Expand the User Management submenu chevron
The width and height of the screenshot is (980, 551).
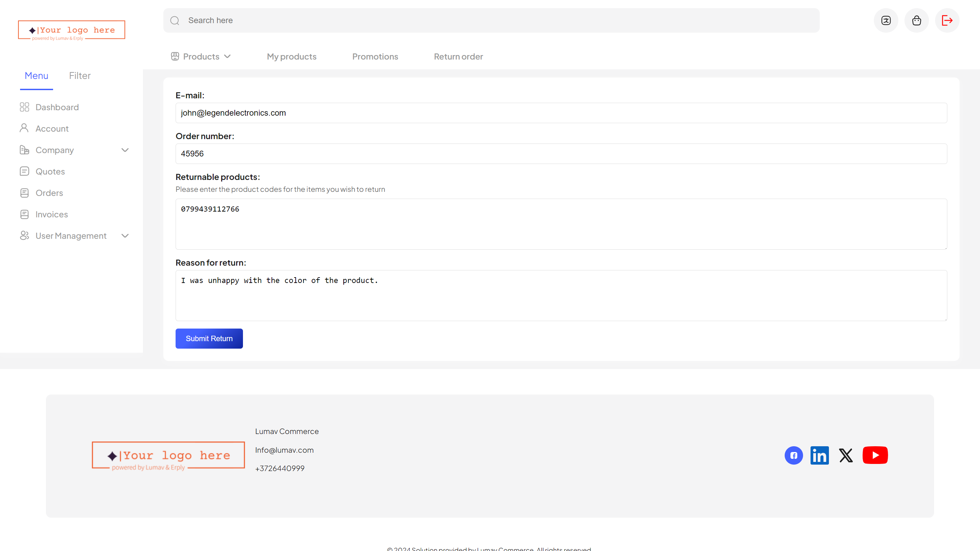125,236
